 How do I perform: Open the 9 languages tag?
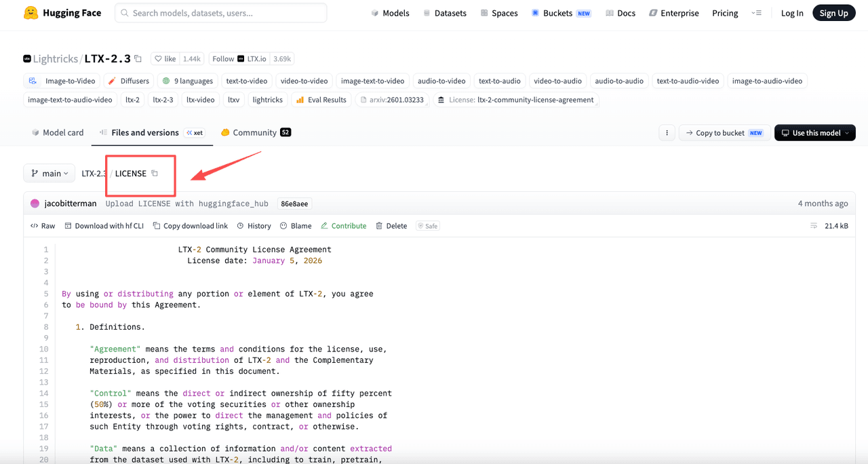(x=187, y=81)
